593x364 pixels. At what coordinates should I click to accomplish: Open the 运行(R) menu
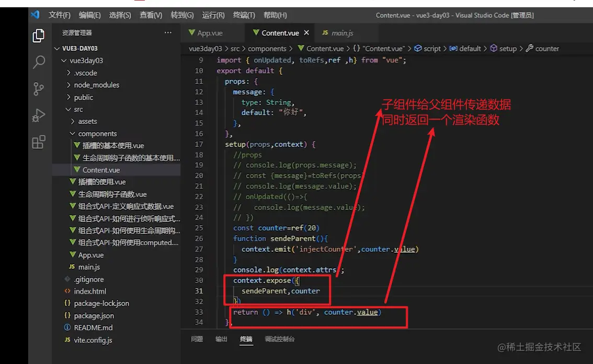(x=213, y=15)
